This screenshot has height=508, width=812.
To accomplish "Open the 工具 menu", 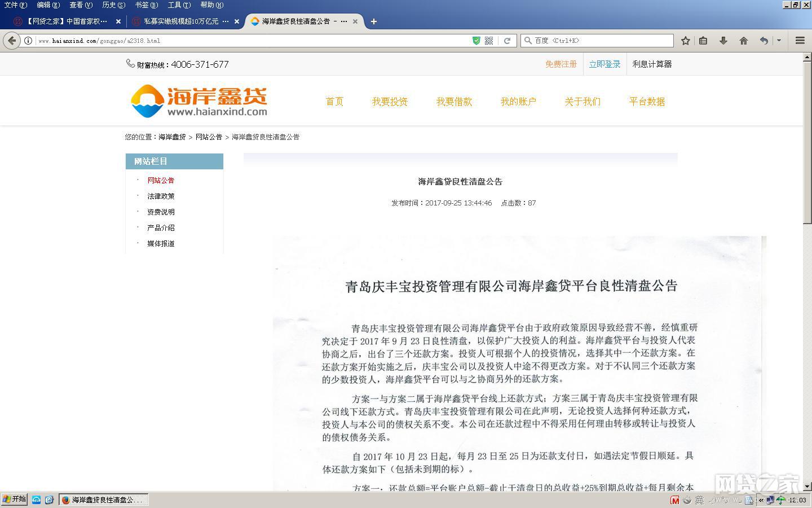I will pyautogui.click(x=179, y=5).
